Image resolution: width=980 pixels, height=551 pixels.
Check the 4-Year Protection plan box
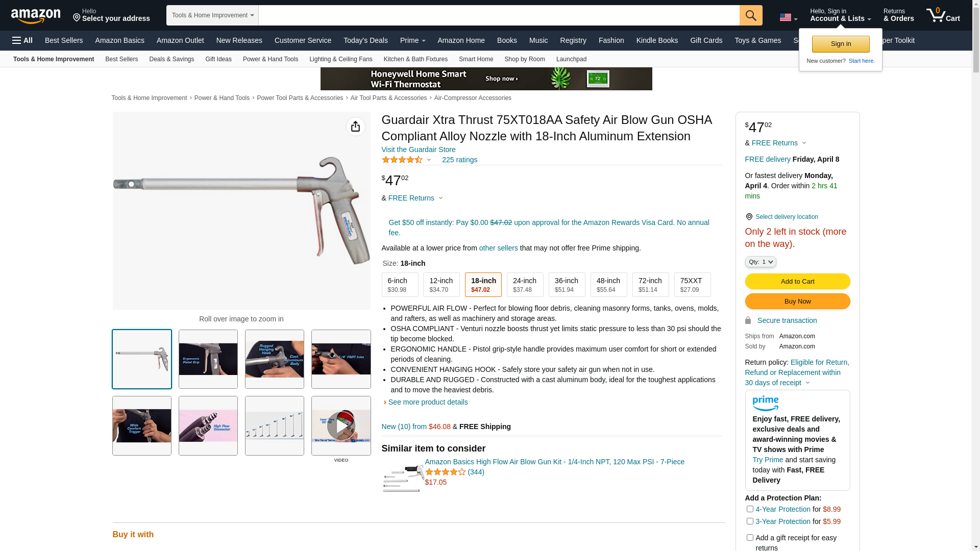coord(750,509)
